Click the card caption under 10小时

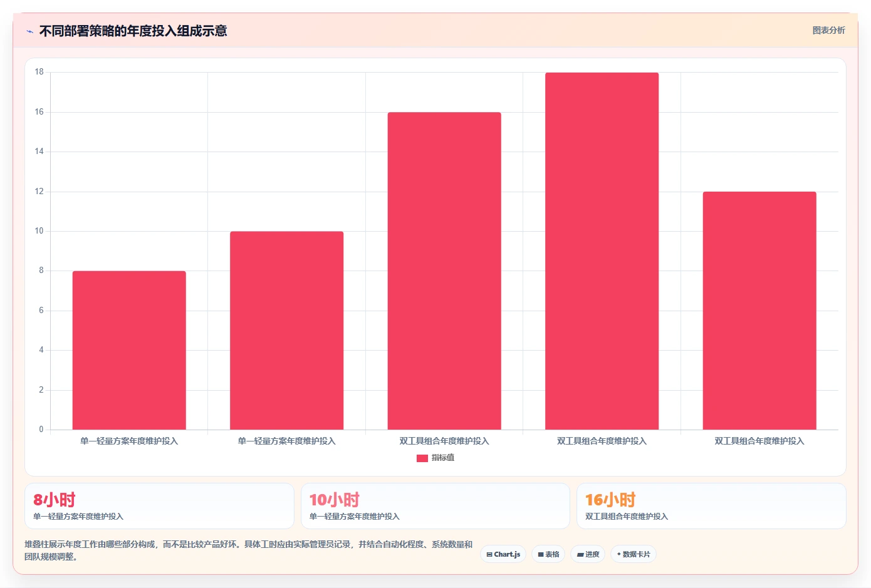(x=355, y=517)
